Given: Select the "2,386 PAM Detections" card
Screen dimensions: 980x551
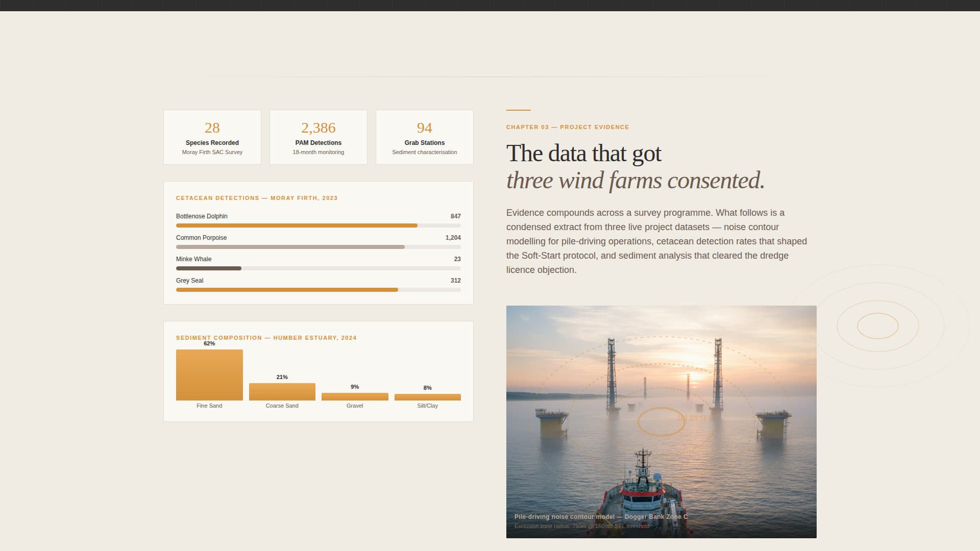Looking at the screenshot, I should pyautogui.click(x=318, y=137).
